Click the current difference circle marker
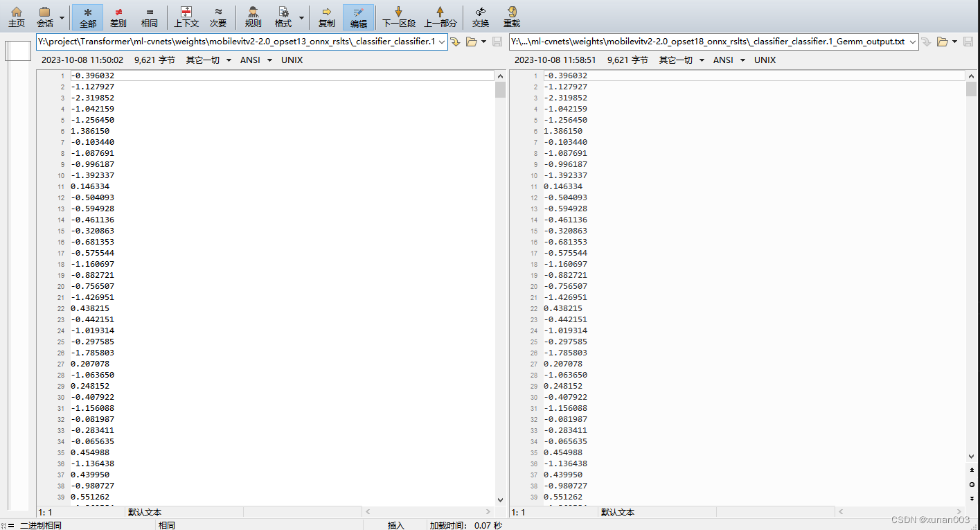 pyautogui.click(x=972, y=484)
